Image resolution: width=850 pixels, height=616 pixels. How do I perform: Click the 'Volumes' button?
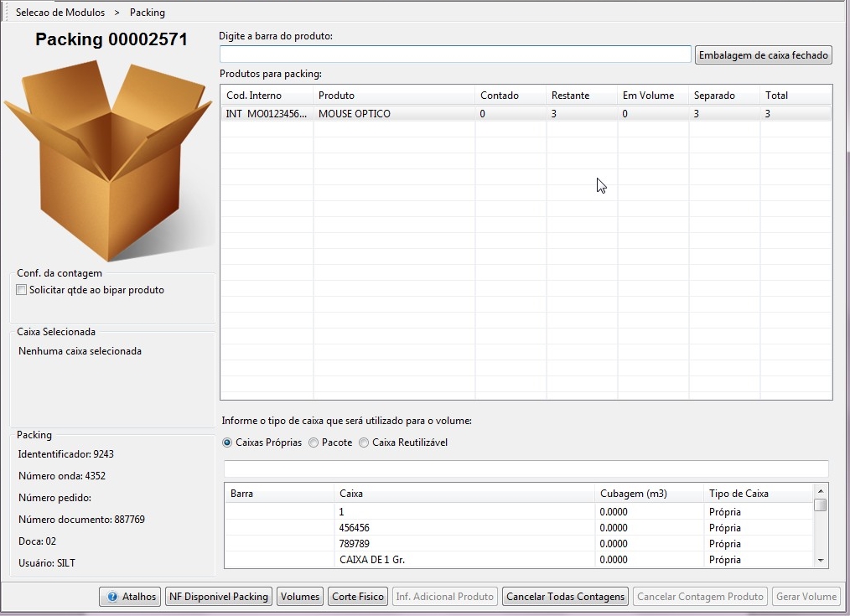pyautogui.click(x=300, y=597)
